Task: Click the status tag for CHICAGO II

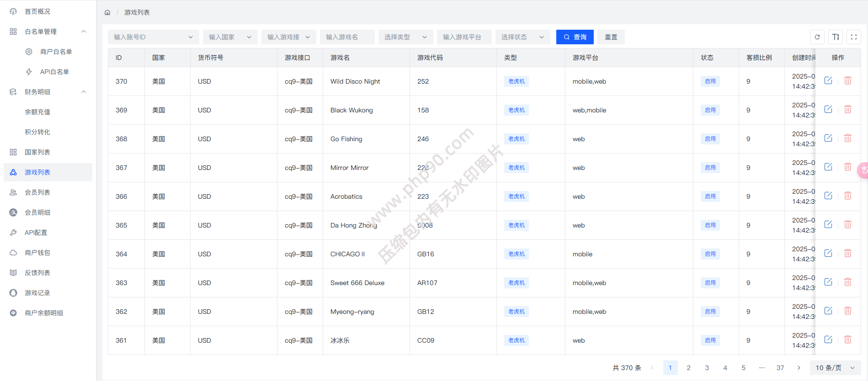Action: (x=710, y=254)
